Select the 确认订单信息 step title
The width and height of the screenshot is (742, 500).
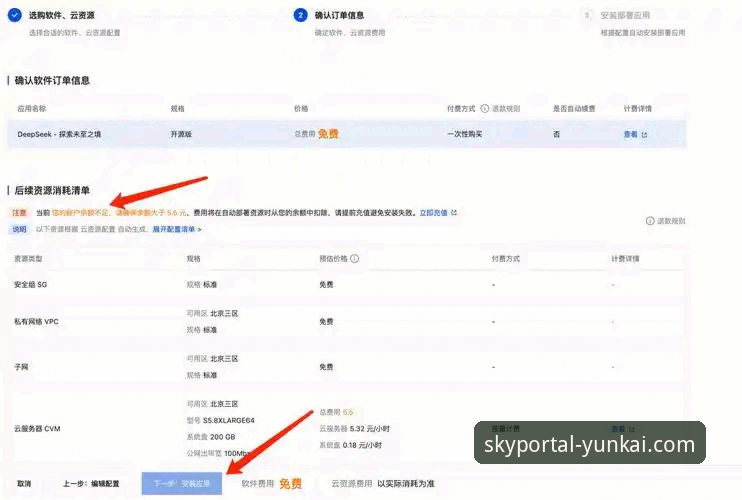[339, 15]
